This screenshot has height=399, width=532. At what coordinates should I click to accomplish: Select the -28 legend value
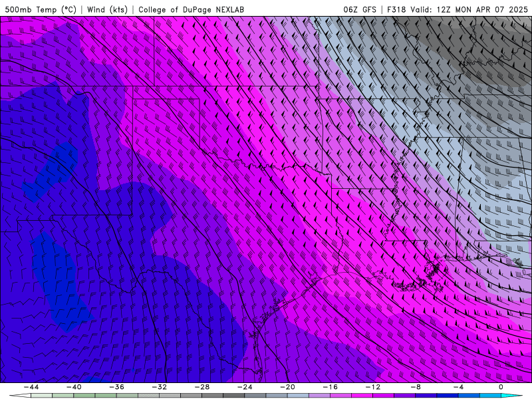tap(202, 387)
